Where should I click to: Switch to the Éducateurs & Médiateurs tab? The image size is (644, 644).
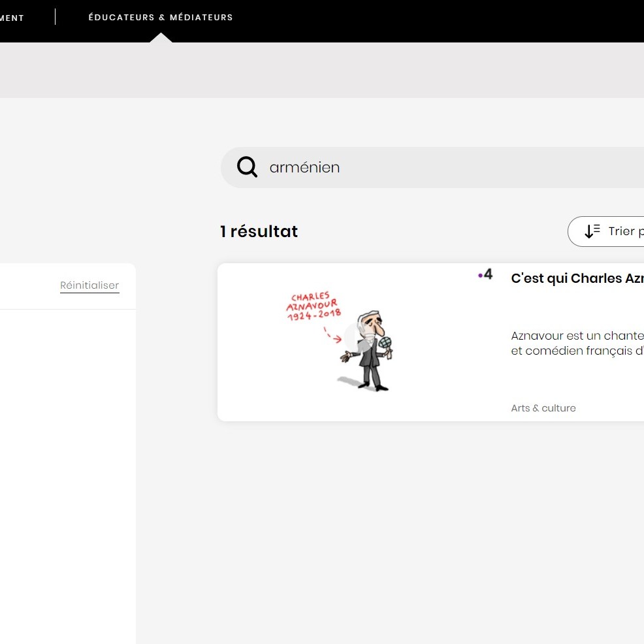161,17
